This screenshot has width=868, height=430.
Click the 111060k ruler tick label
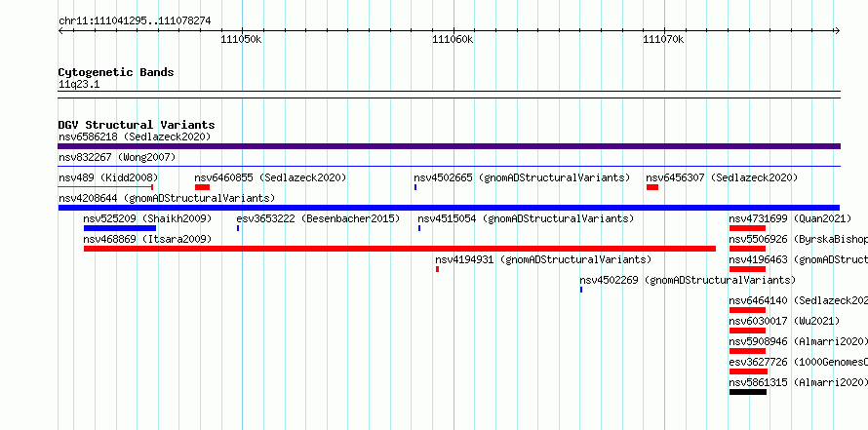(x=453, y=39)
